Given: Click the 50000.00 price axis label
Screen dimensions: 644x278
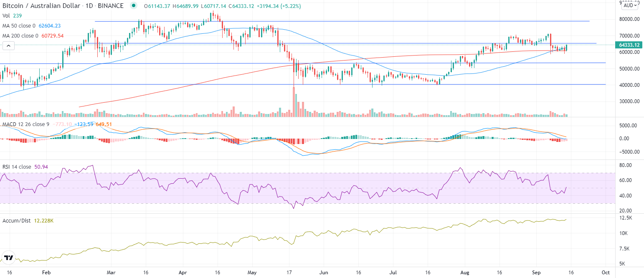Looking at the screenshot, I should click(x=629, y=68).
